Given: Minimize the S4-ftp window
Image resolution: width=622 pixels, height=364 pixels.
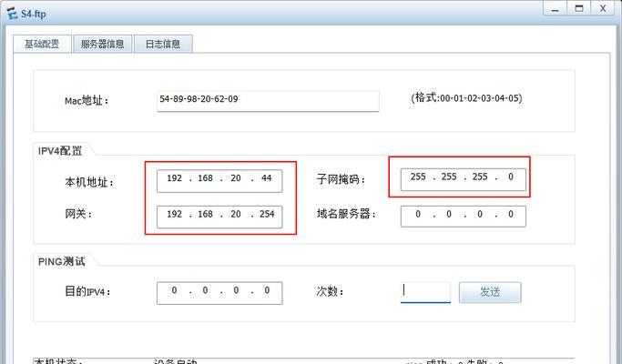Looking at the screenshot, I should (555, 8).
